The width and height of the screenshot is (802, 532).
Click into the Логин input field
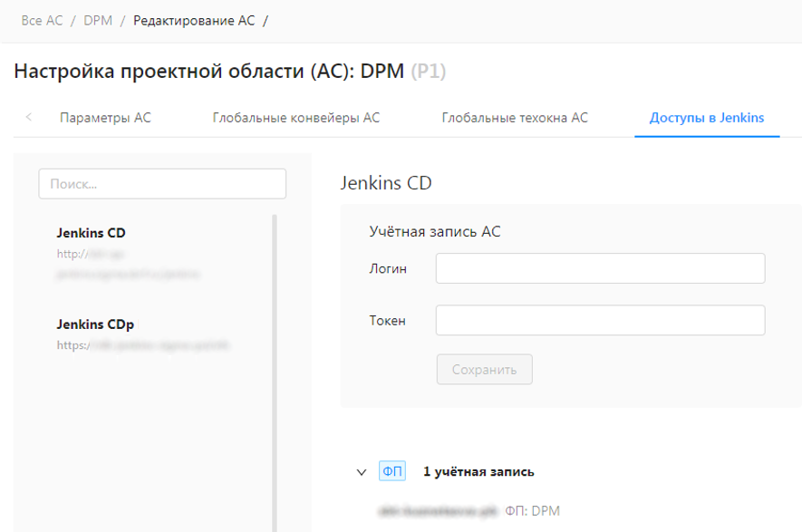pos(600,268)
